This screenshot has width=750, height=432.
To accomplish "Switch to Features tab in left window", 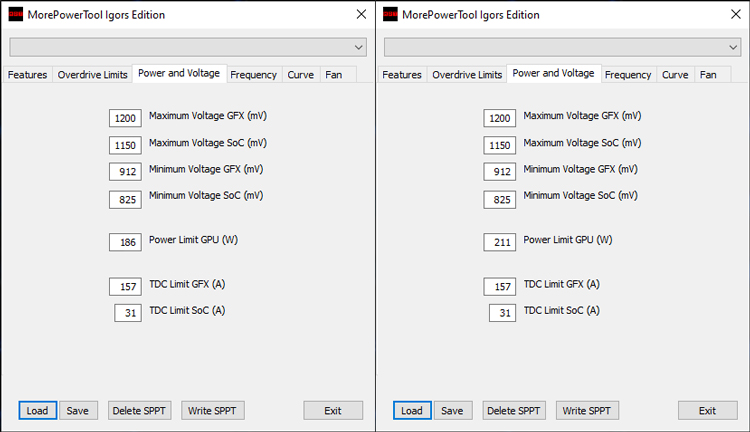I will 27,75.
